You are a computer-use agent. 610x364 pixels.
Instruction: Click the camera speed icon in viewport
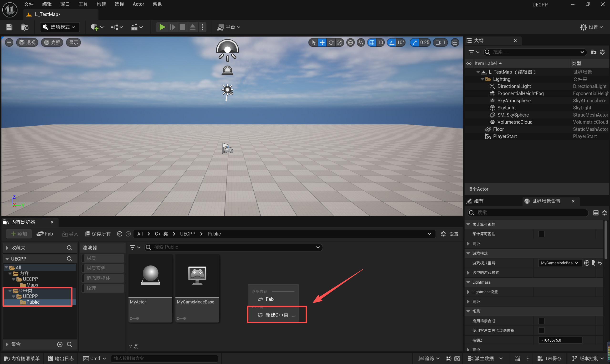tap(438, 42)
